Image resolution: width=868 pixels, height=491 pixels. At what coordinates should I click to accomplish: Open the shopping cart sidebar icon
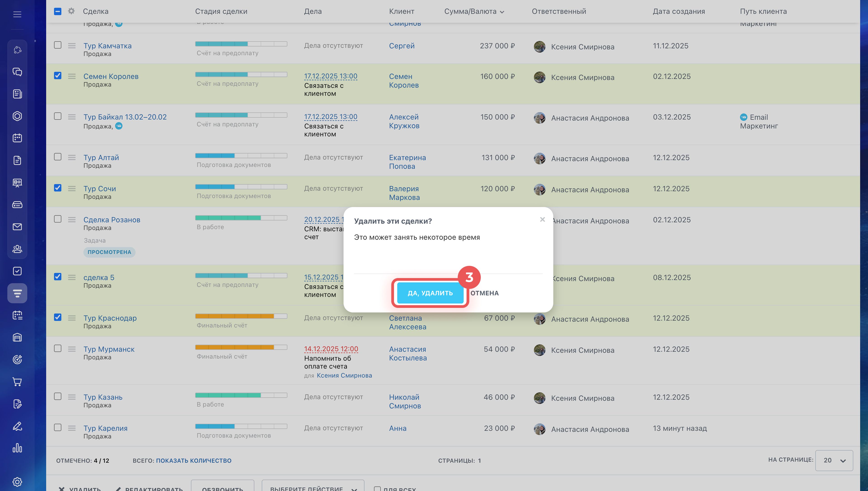pyautogui.click(x=17, y=382)
